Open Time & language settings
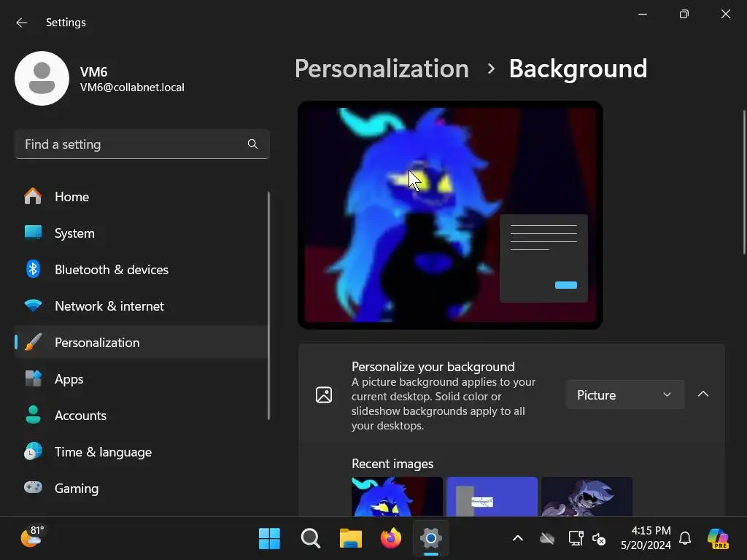The width and height of the screenshot is (747, 560). coord(142,452)
